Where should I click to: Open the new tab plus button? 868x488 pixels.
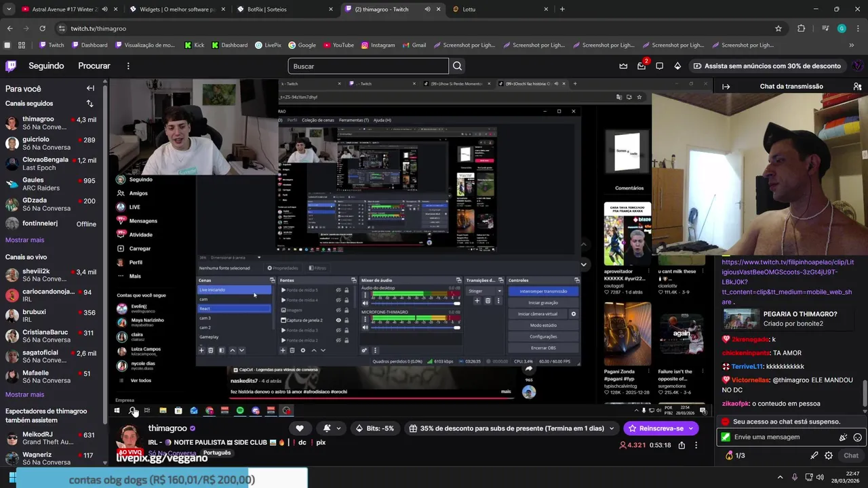click(562, 9)
